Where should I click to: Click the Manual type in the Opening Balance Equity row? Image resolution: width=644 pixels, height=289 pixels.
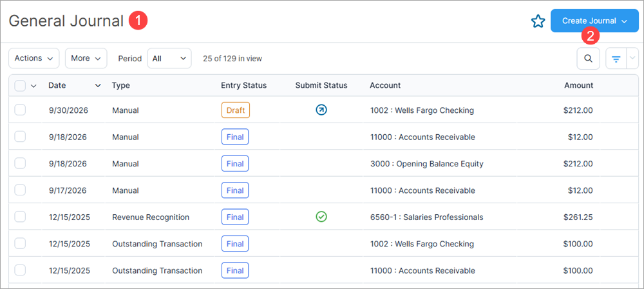126,164
